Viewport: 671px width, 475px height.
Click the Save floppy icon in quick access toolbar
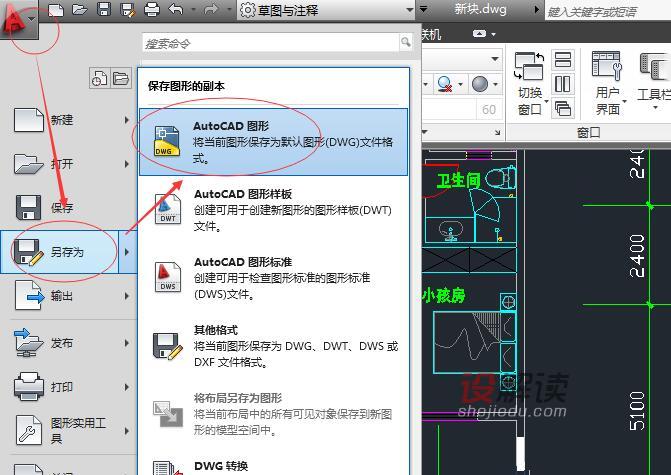click(104, 9)
